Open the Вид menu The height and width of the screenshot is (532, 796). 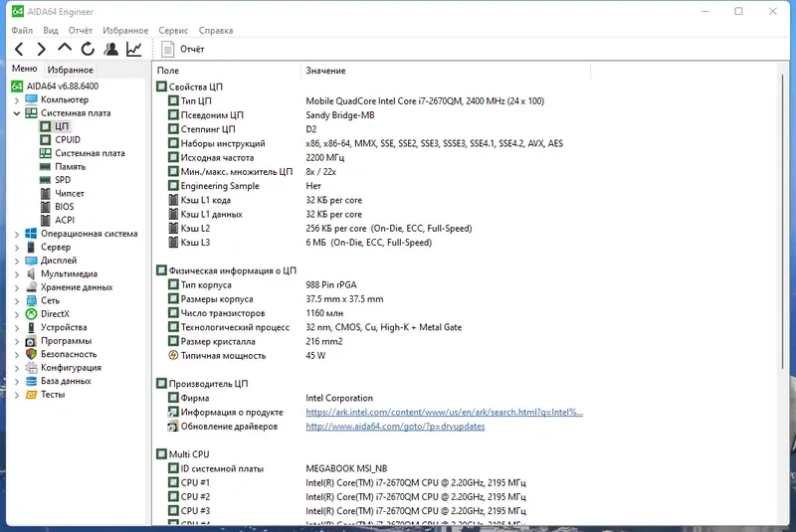pyautogui.click(x=51, y=31)
